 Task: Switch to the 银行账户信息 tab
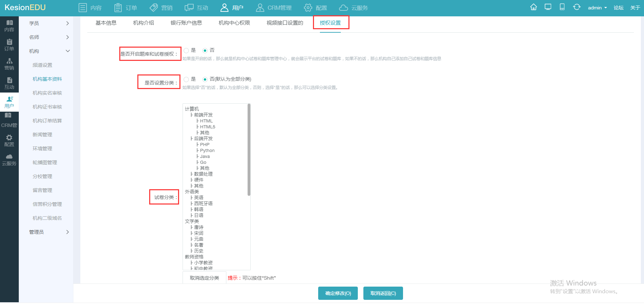pyautogui.click(x=186, y=23)
